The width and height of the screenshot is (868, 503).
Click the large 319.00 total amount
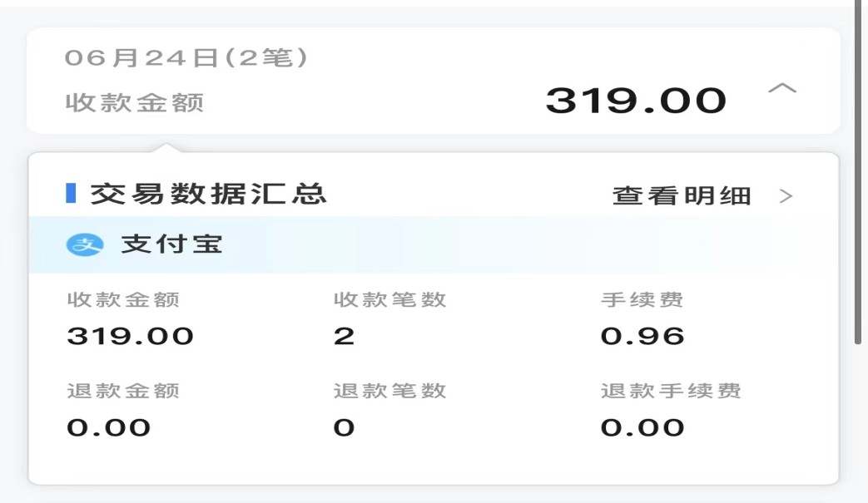[636, 101]
